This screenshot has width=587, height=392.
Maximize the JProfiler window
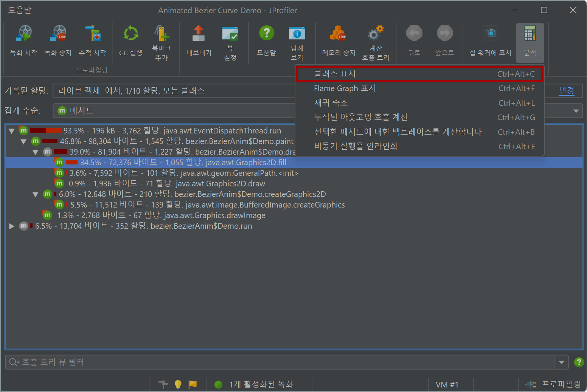coord(544,10)
